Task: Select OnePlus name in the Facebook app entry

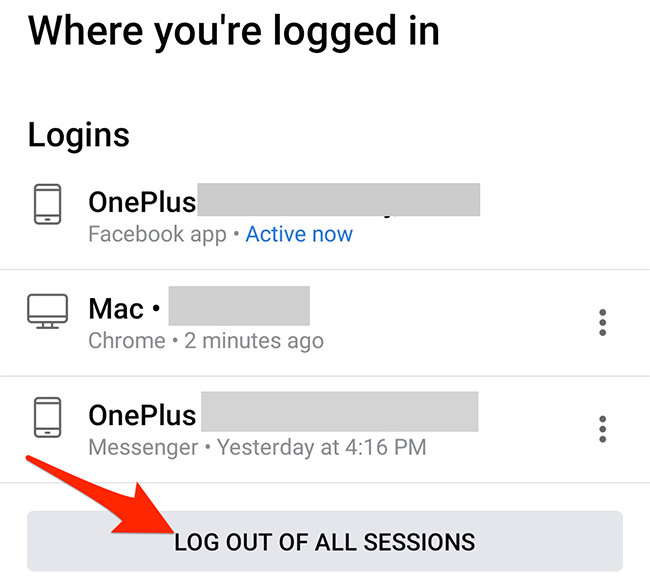Action: (142, 202)
